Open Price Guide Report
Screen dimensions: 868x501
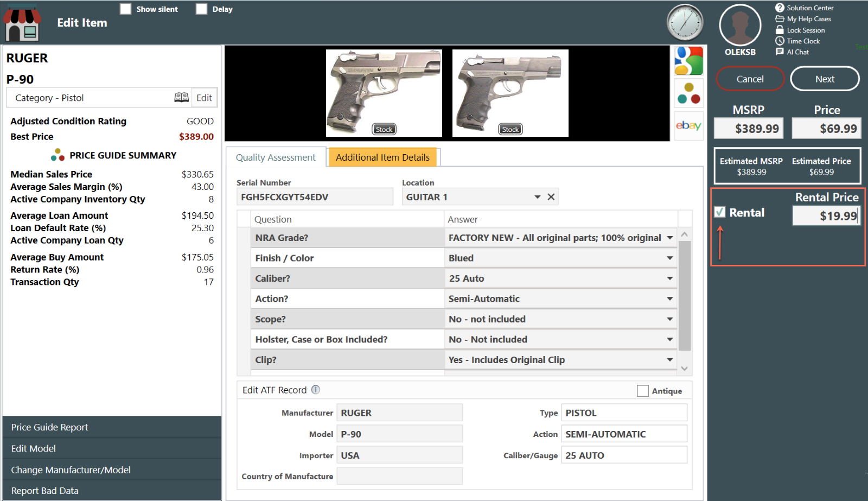pyautogui.click(x=112, y=427)
